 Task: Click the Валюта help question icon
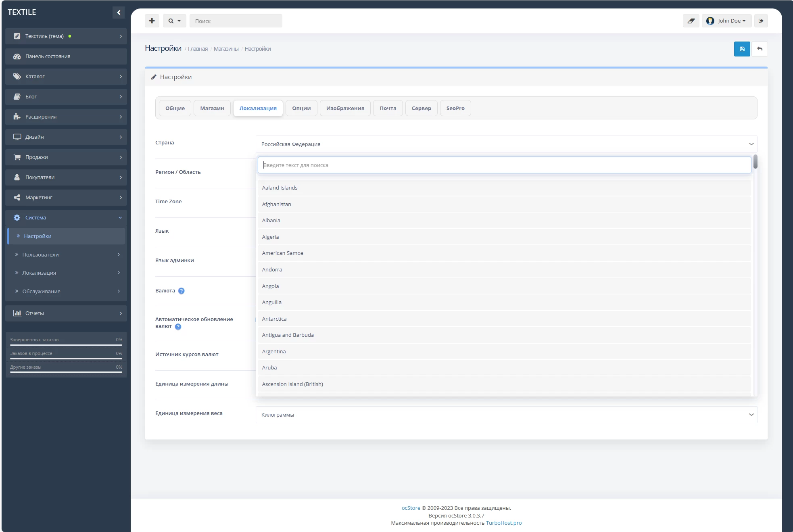point(182,291)
